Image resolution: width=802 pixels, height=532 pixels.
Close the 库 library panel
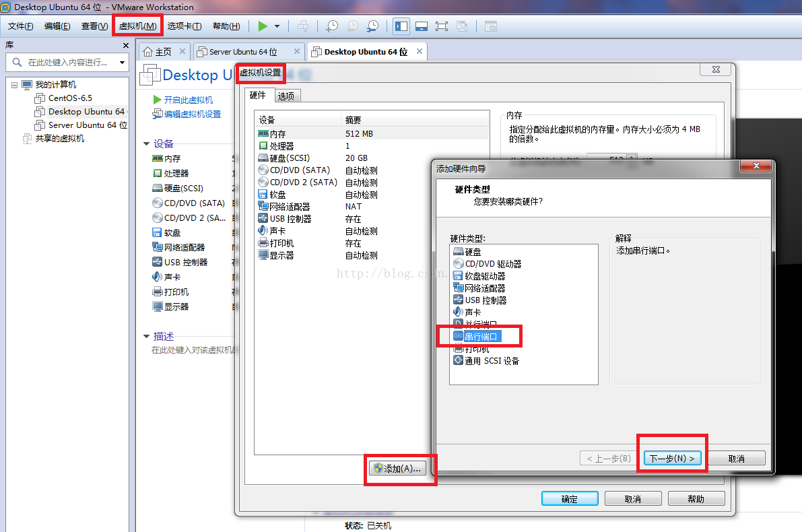click(126, 46)
